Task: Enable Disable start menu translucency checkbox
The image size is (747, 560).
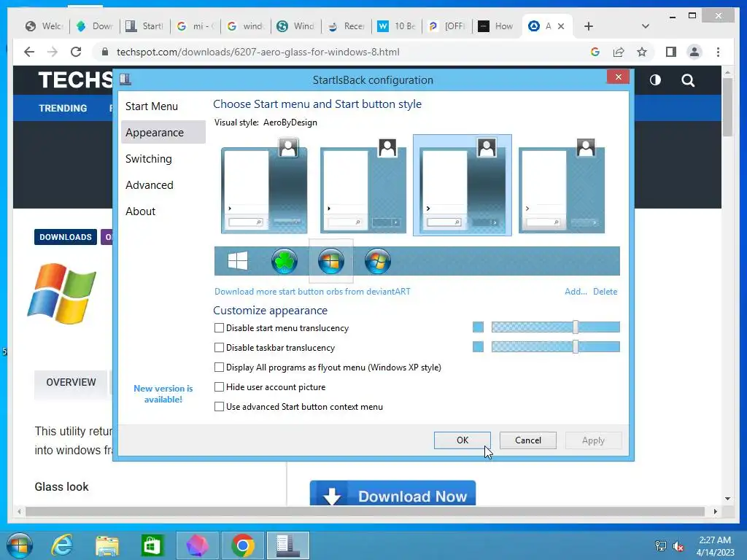Action: click(219, 327)
